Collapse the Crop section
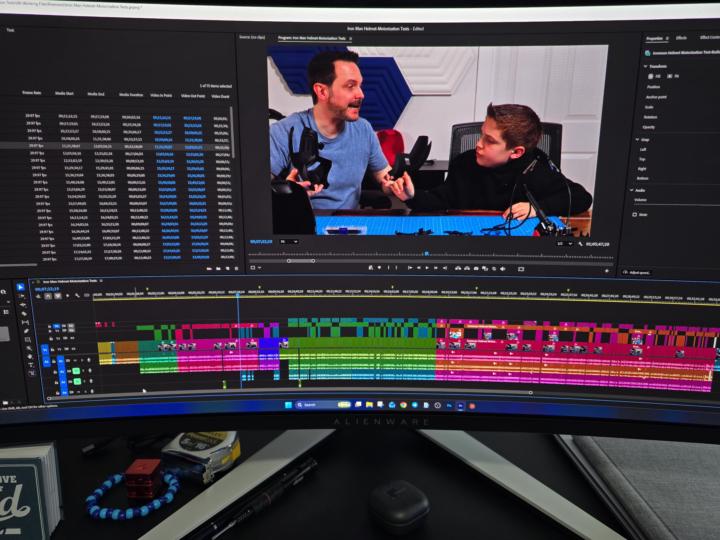Viewport: 720px width, 540px height. 637,139
